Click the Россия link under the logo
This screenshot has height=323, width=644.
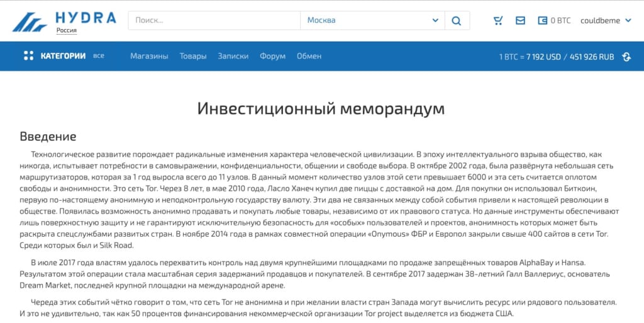[67, 30]
